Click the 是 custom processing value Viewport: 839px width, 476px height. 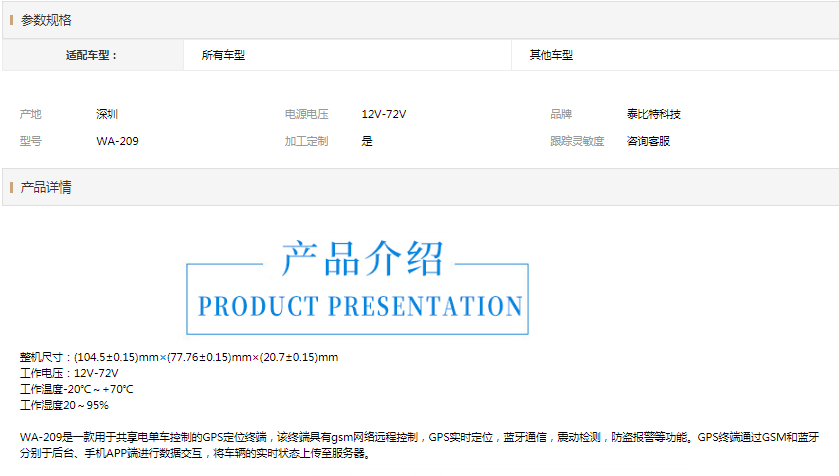(367, 141)
